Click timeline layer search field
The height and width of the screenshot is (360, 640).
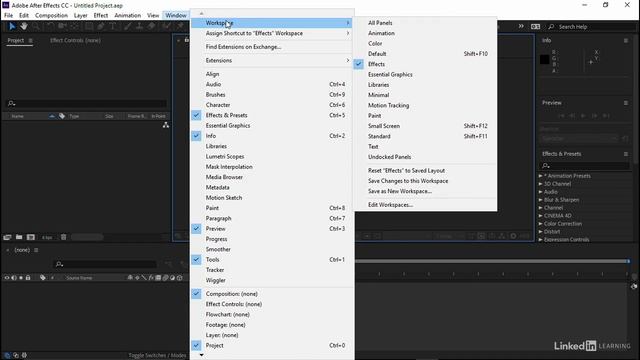pyautogui.click(x=105, y=264)
